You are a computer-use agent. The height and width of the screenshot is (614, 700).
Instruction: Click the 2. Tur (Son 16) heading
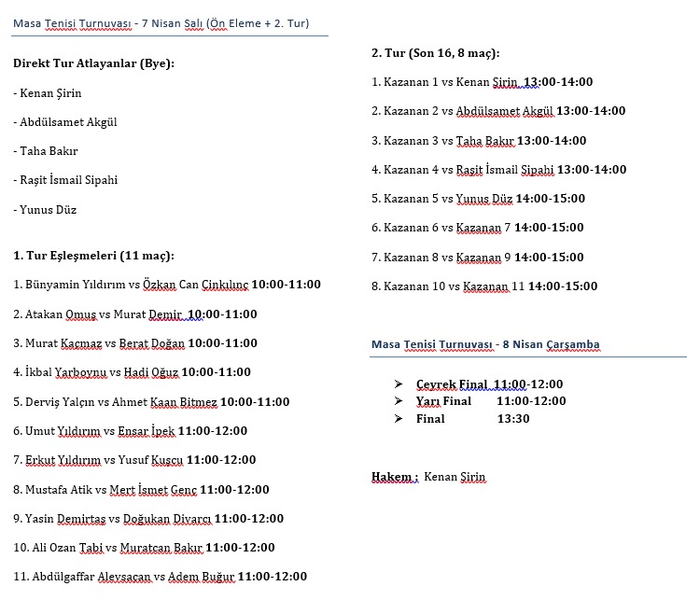coord(435,53)
